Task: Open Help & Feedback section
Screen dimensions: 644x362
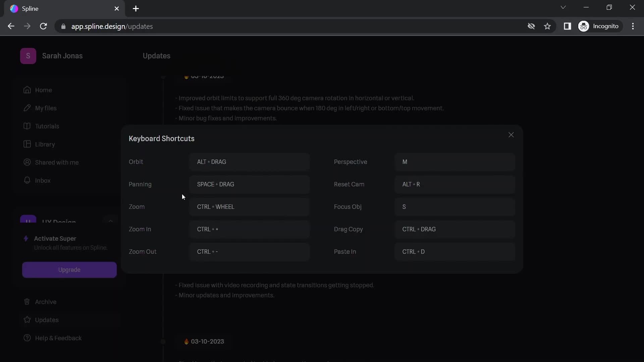Action: pos(58,338)
